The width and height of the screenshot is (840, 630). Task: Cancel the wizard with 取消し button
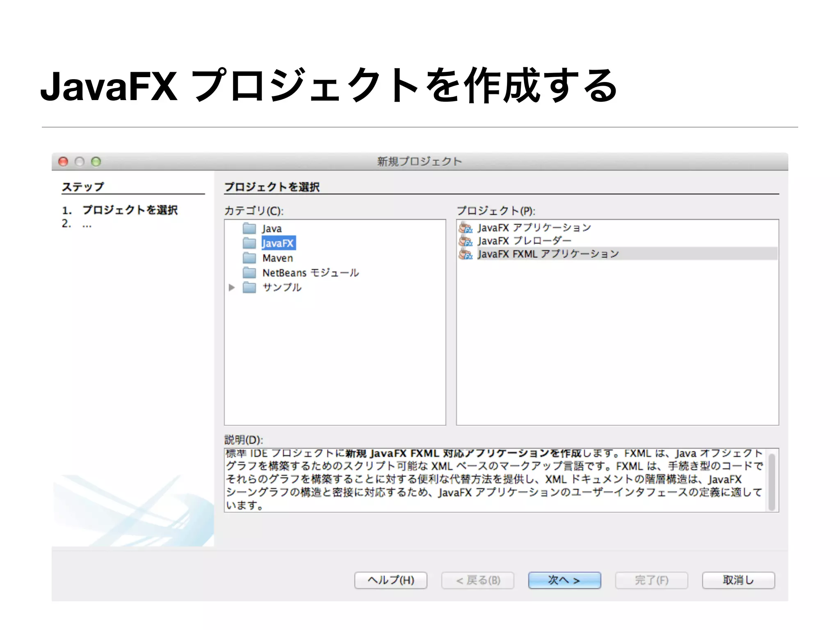tap(738, 580)
